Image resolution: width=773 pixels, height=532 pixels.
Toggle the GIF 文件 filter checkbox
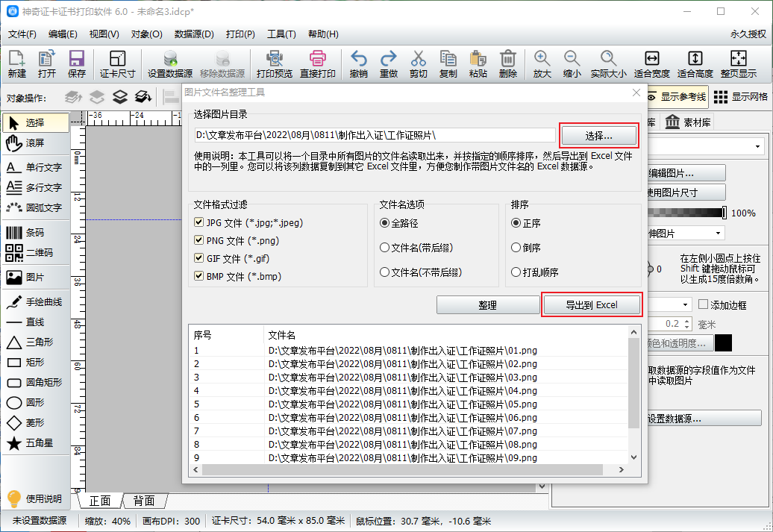[x=198, y=258]
